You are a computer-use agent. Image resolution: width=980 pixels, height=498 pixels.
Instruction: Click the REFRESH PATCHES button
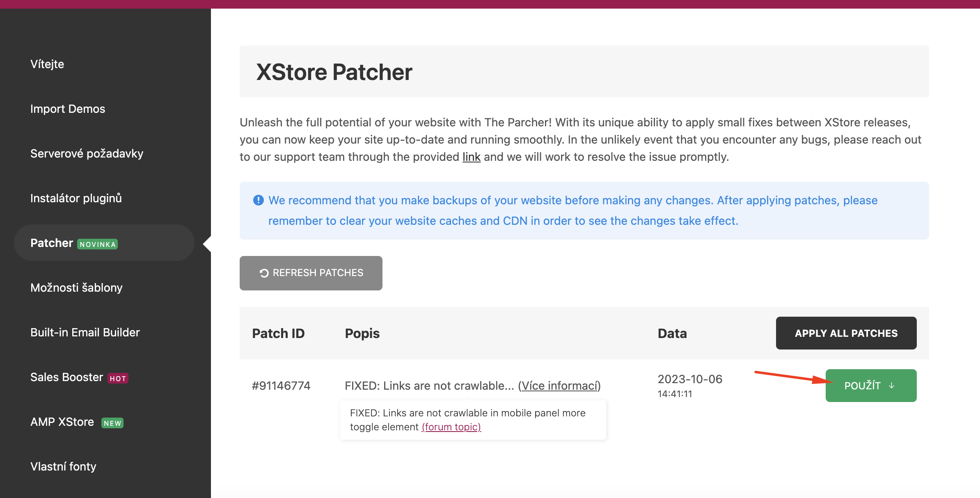(311, 272)
